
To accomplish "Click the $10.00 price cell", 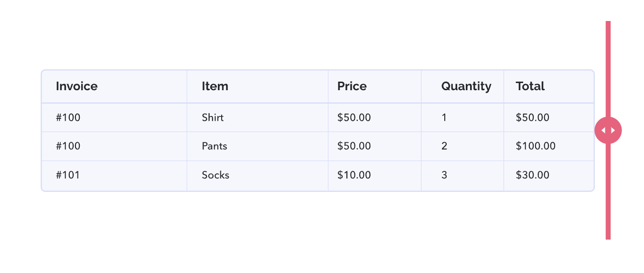I will coord(375,175).
